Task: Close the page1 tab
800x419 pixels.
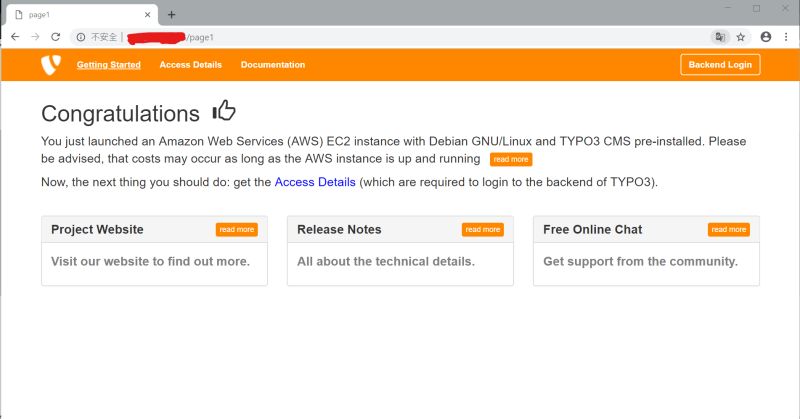Action: [x=147, y=15]
